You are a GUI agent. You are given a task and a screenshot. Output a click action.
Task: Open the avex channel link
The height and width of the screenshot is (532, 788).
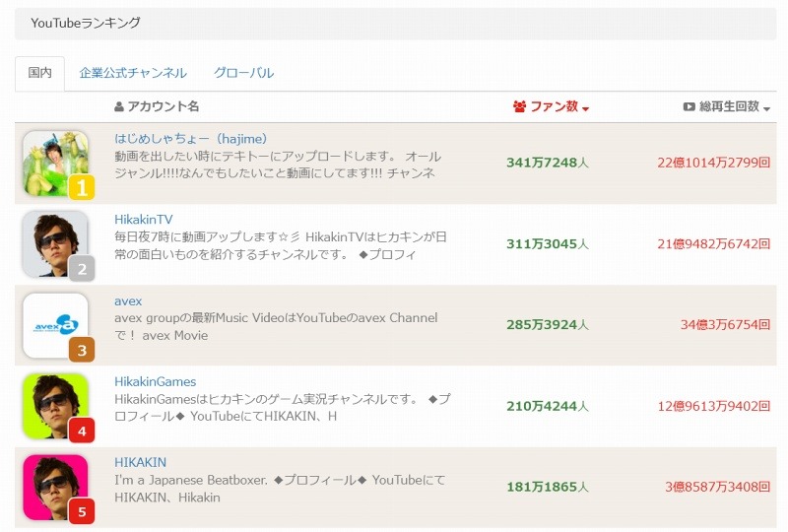(128, 301)
